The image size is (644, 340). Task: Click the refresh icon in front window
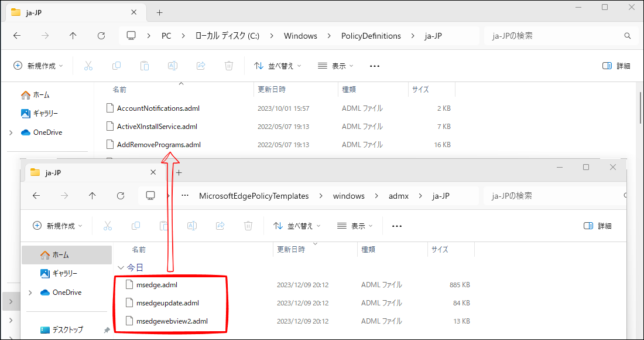(121, 196)
